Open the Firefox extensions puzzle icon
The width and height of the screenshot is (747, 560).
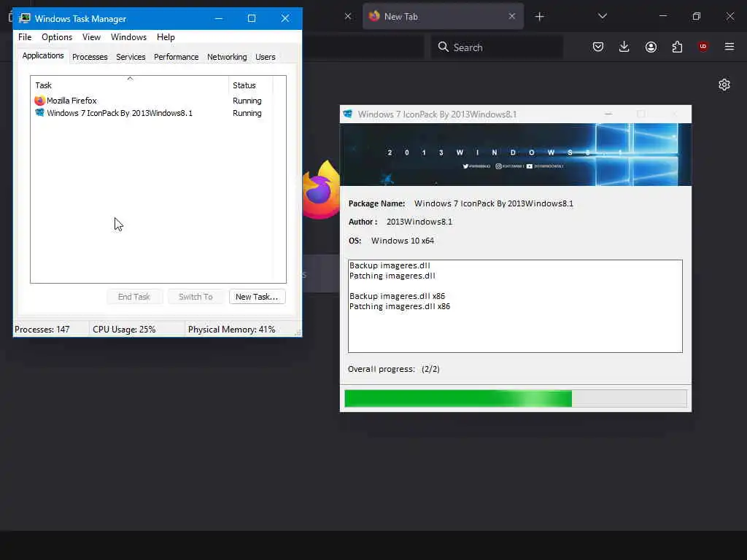[677, 47]
